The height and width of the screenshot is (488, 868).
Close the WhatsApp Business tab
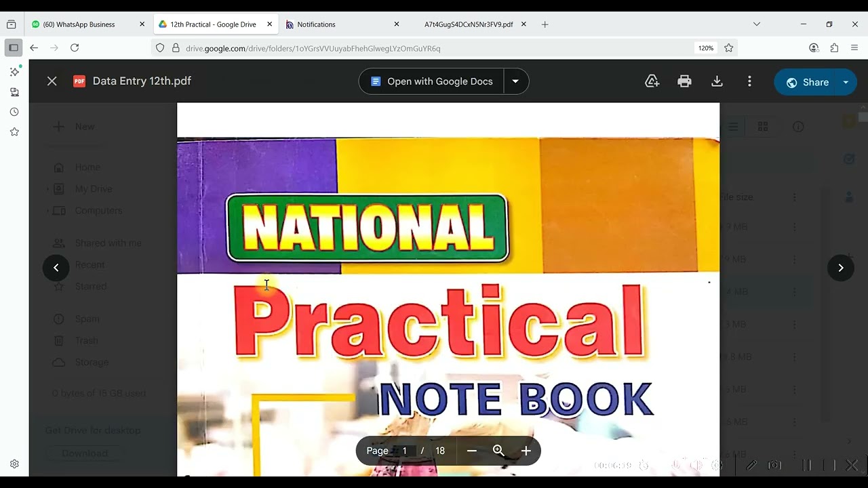click(x=142, y=24)
